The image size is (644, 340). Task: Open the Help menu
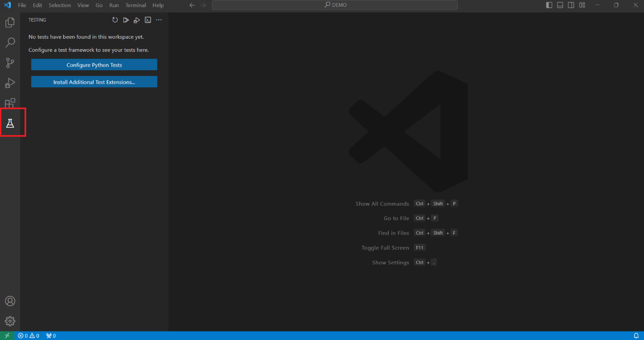(x=158, y=5)
